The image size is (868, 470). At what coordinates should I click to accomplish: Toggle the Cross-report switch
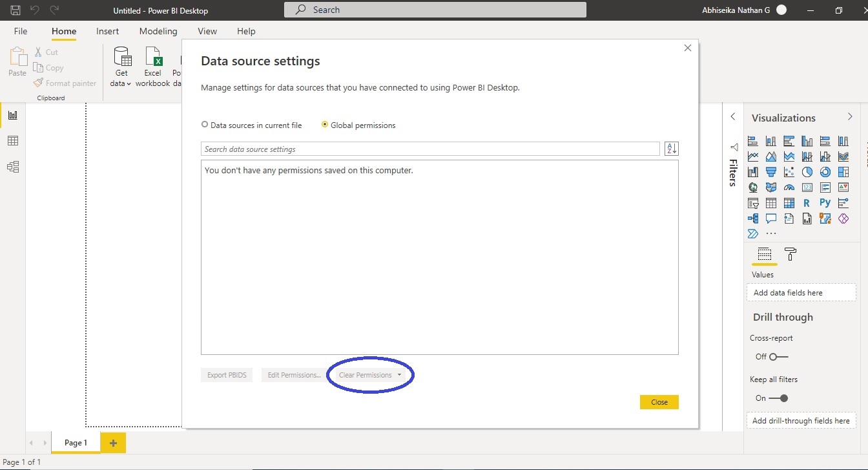tap(779, 357)
